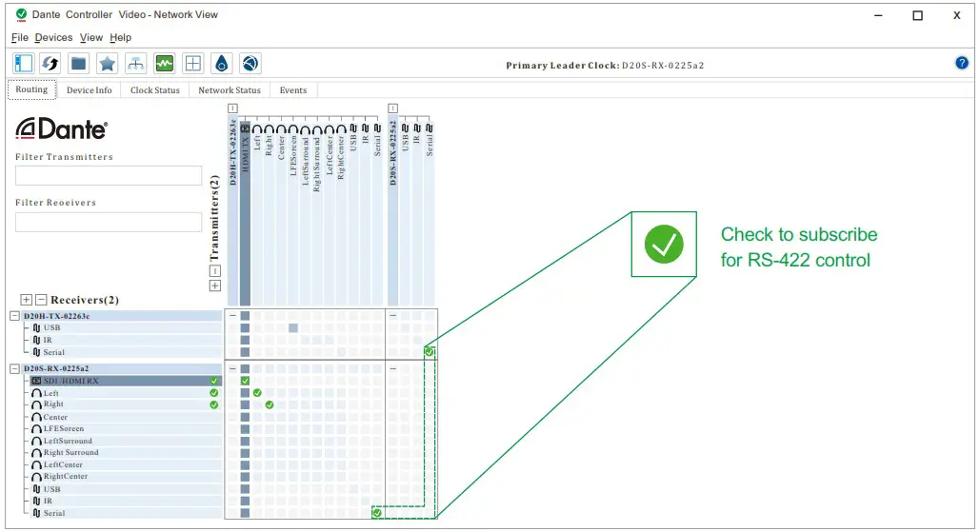Toggle D20H-TX Serial row subscription checkmark
The image size is (980, 532).
pos(430,352)
